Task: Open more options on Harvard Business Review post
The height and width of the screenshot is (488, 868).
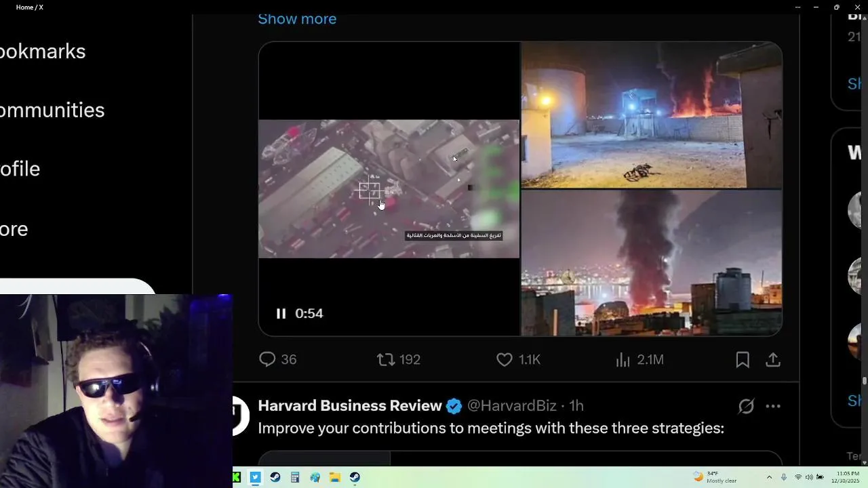Action: pyautogui.click(x=773, y=406)
